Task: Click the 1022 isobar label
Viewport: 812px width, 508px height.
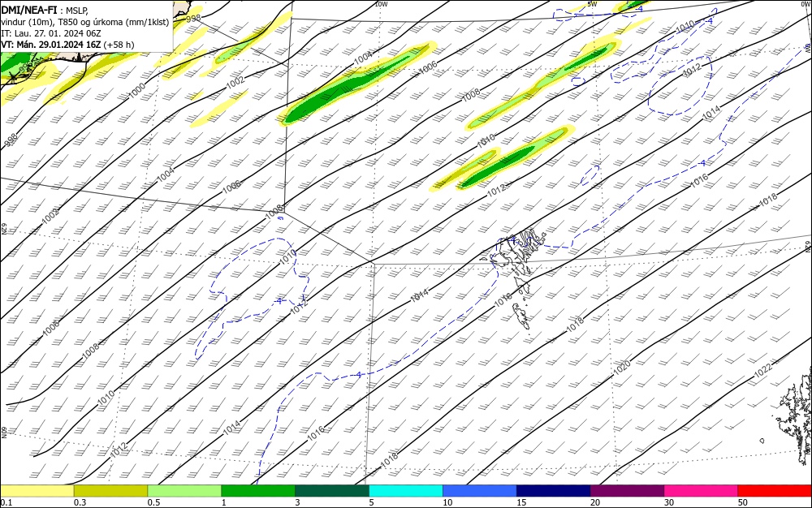Action: [762, 370]
